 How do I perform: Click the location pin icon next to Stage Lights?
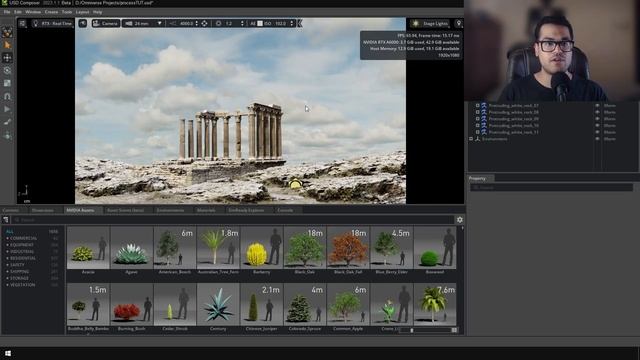(458, 24)
